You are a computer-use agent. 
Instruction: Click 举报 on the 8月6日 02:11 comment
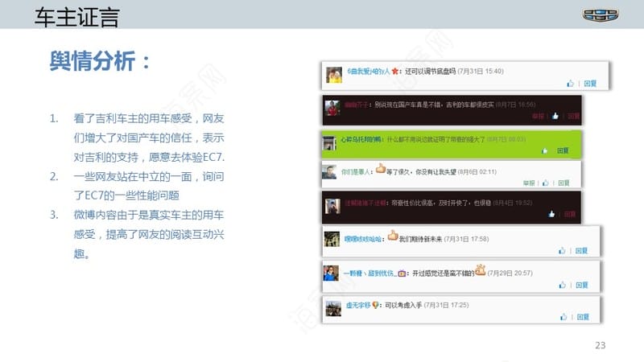[x=529, y=183]
